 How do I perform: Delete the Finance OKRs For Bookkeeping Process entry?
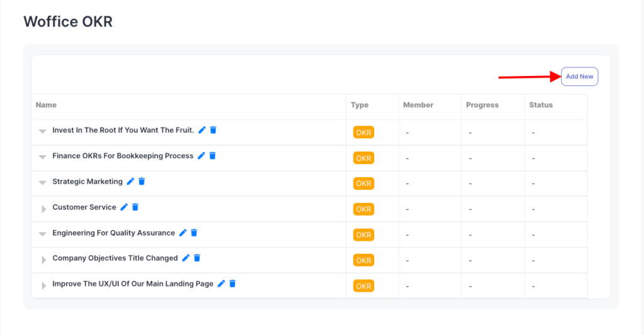click(x=213, y=156)
